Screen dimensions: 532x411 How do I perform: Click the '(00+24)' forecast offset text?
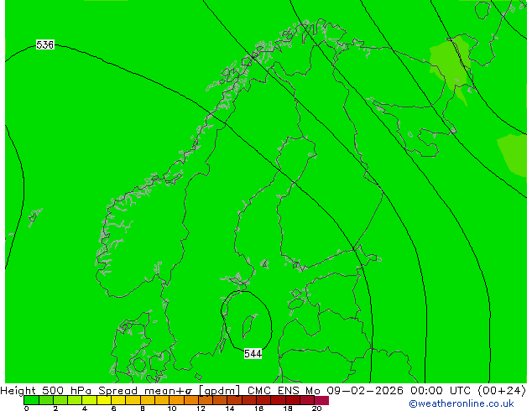click(x=502, y=391)
